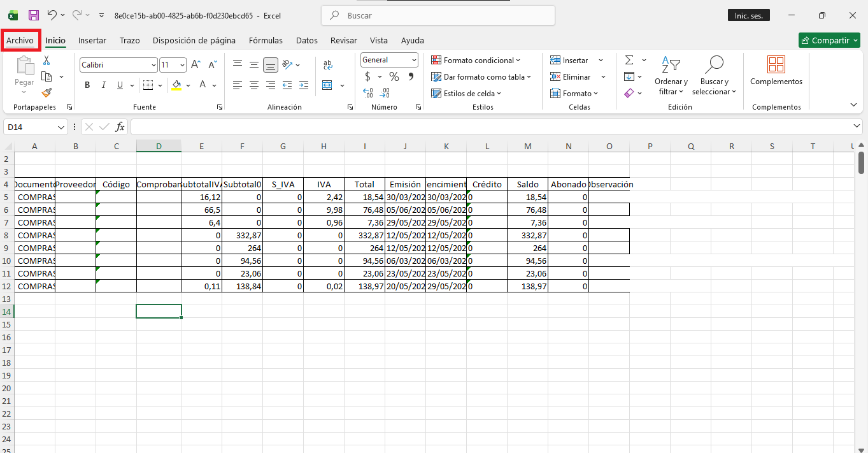Screen dimensions: 868x453
Task: Click the Insert Function fx icon
Action: [120, 127]
